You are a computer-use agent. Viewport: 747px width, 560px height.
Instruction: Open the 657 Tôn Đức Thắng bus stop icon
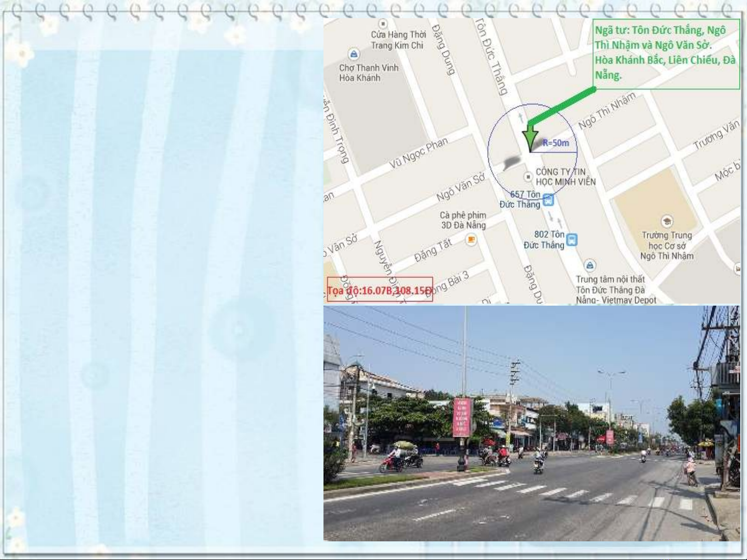point(548,200)
